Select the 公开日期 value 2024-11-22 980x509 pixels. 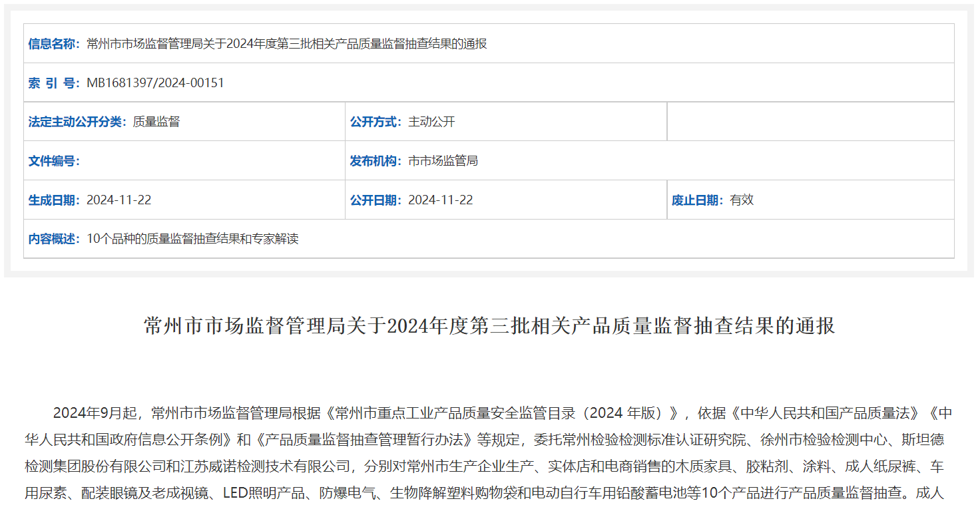[x=440, y=200]
